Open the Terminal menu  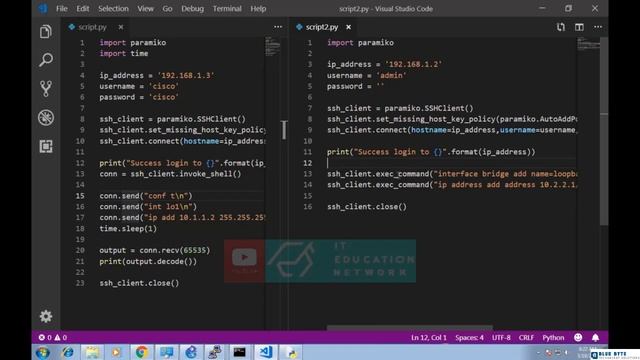pyautogui.click(x=227, y=9)
